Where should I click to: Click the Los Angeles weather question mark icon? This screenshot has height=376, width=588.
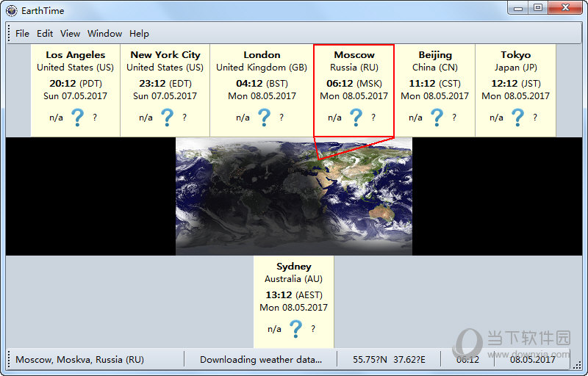[x=77, y=117]
